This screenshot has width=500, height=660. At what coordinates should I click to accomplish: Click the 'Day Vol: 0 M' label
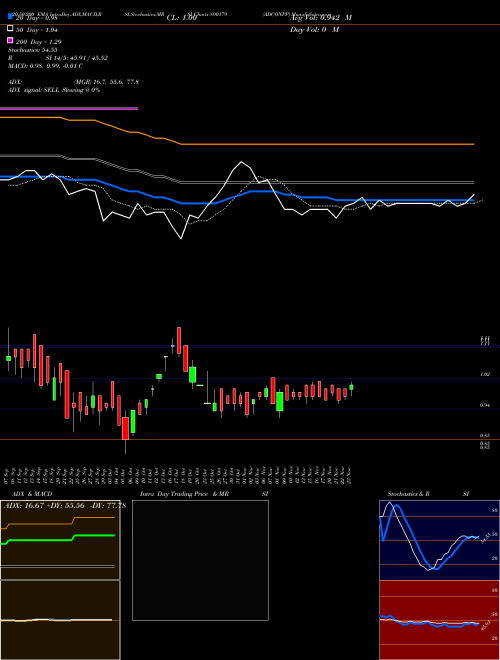tap(314, 30)
